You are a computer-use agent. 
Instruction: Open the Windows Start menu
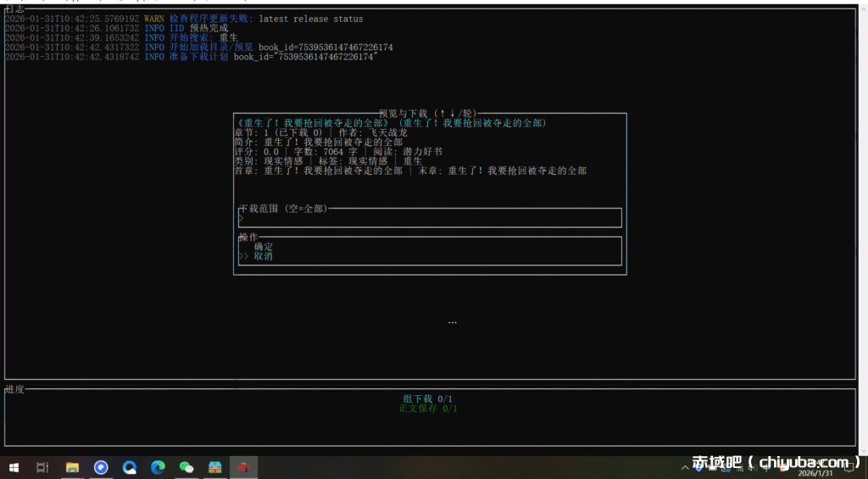[14, 467]
